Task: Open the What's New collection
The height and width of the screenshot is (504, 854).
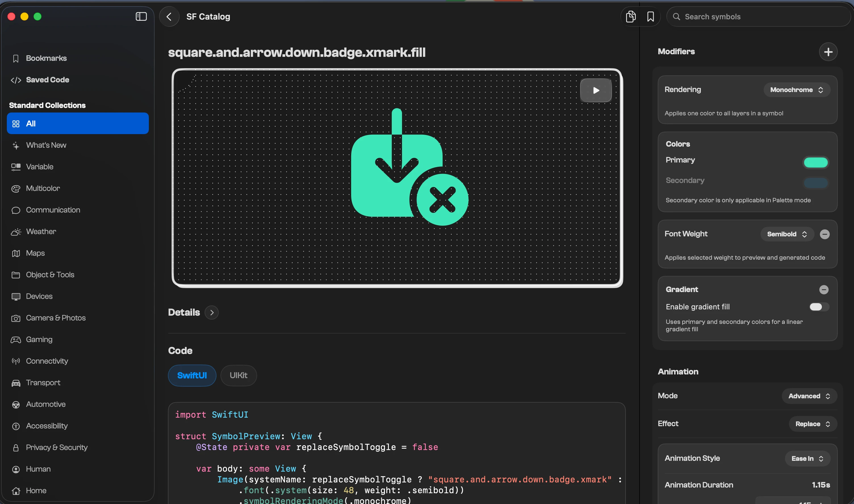Action: (x=46, y=145)
